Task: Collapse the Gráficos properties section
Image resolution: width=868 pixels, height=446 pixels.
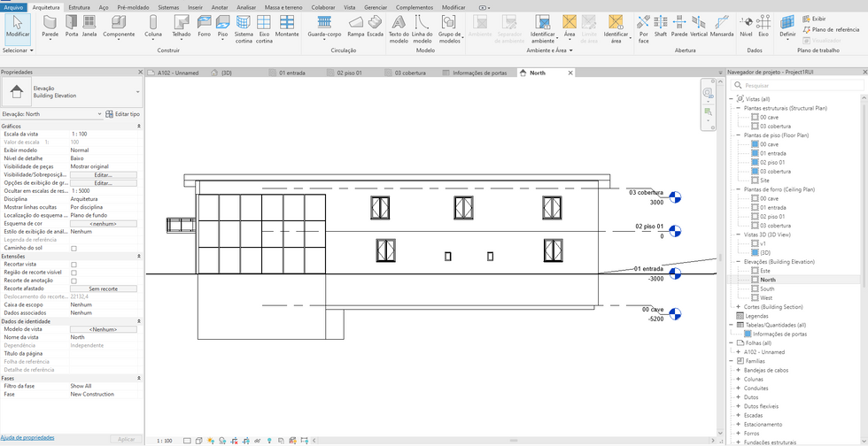Action: click(139, 127)
